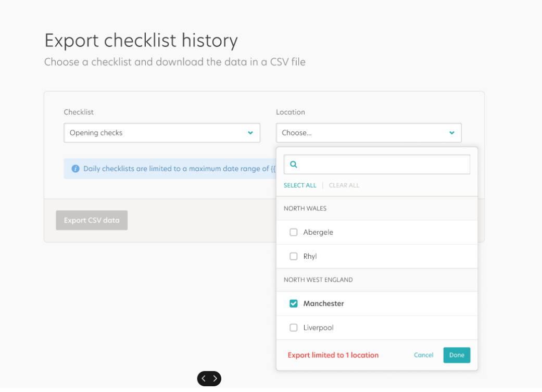Check the Abergele location checkbox
The width and height of the screenshot is (542, 392).
294,232
